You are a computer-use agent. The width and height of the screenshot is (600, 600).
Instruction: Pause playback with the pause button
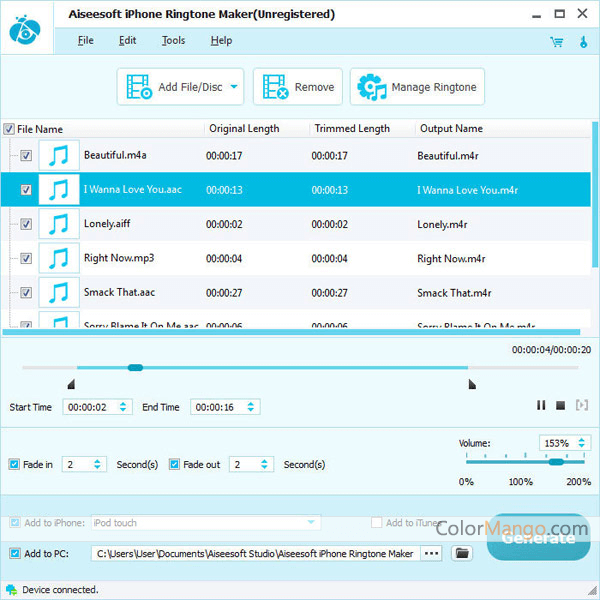pos(541,405)
